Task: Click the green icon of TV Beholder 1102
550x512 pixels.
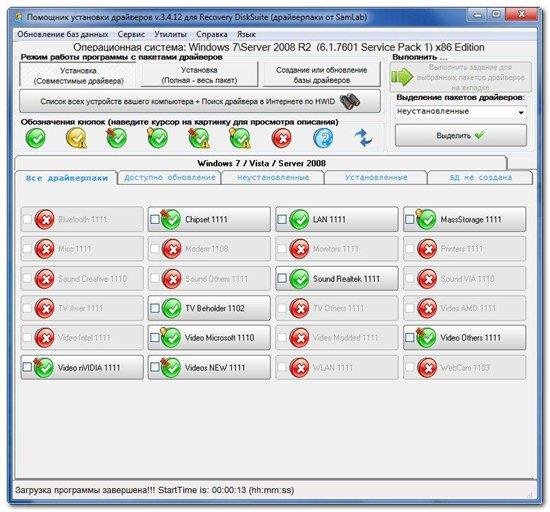Action: point(172,308)
